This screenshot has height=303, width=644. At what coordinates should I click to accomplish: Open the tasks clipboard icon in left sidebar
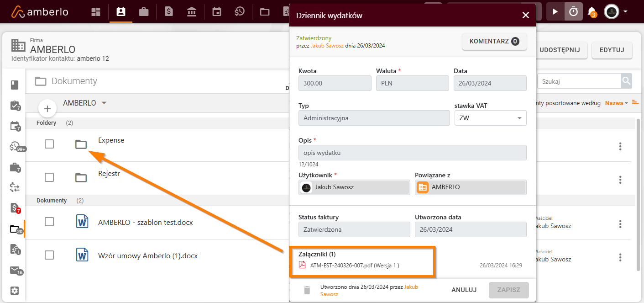click(15, 106)
